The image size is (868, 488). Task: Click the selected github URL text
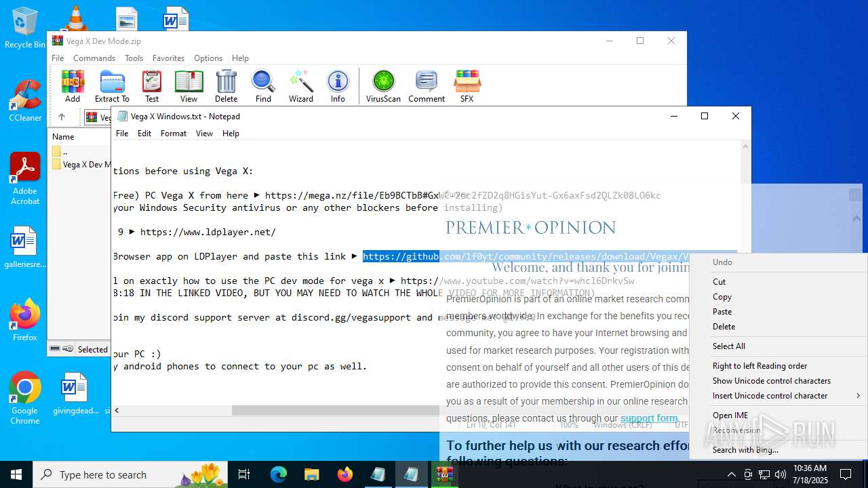(x=526, y=256)
